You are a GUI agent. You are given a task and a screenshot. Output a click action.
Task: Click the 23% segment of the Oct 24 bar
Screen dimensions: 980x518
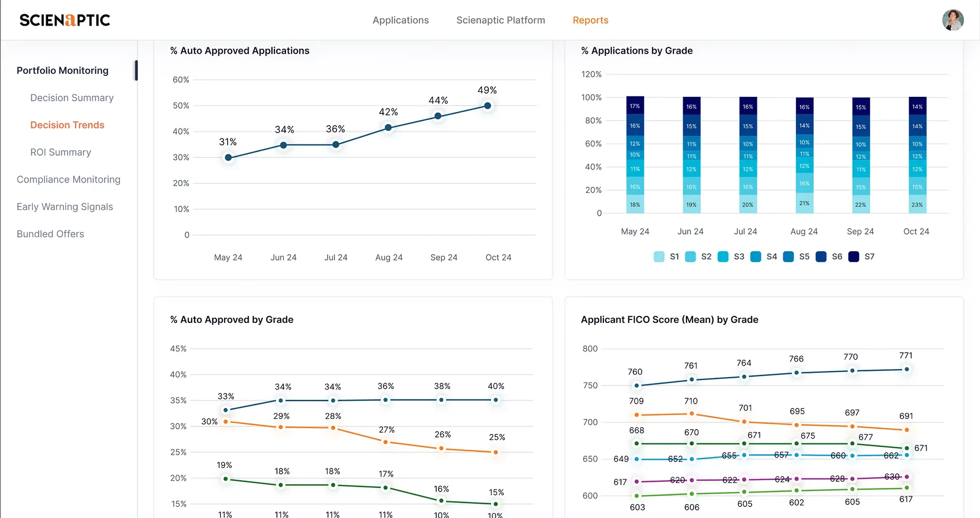(x=917, y=205)
